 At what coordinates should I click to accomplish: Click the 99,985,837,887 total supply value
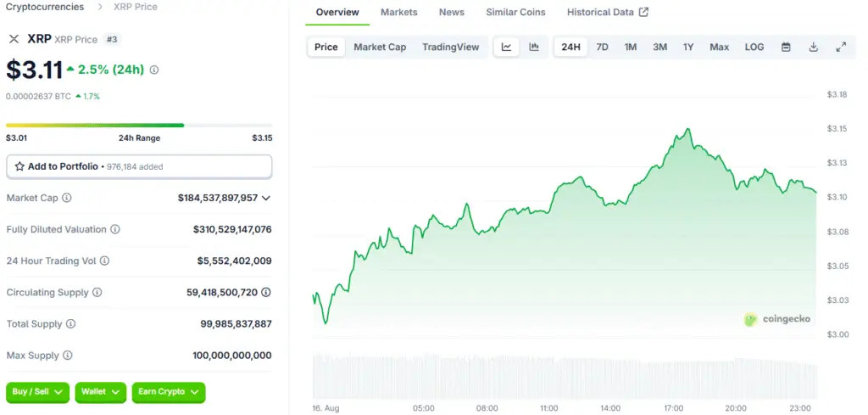pyautogui.click(x=236, y=323)
